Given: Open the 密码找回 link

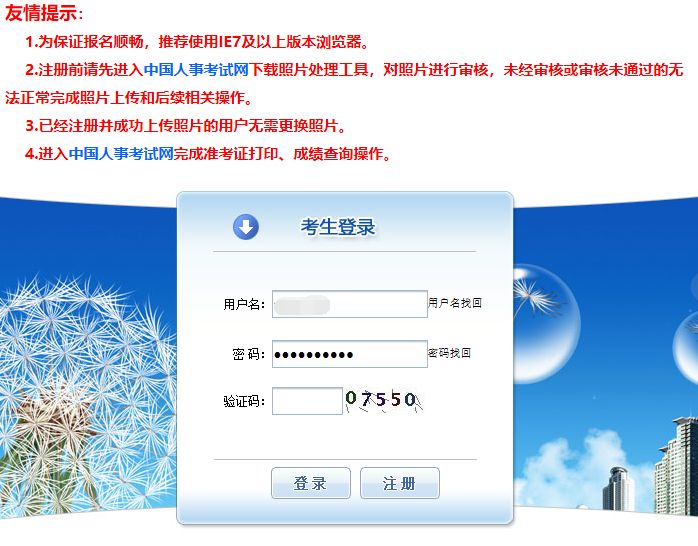Looking at the screenshot, I should (x=450, y=353).
